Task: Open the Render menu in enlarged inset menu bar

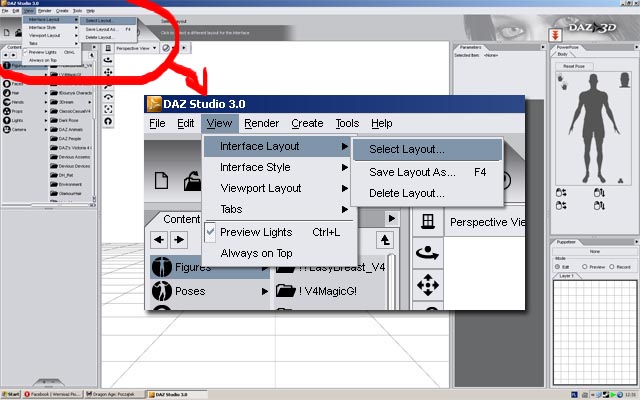Action: pos(261,123)
